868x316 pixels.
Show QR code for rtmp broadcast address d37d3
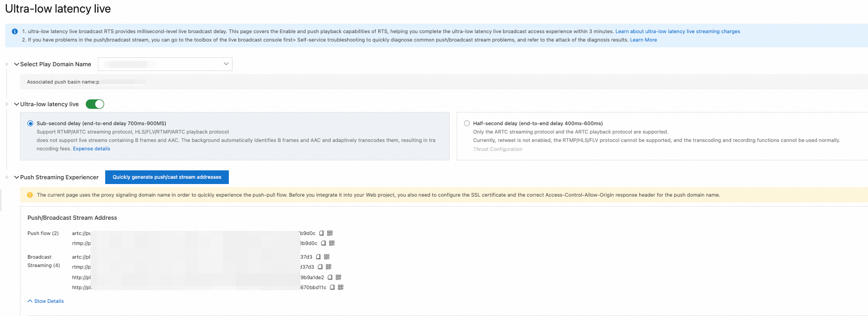tap(328, 267)
